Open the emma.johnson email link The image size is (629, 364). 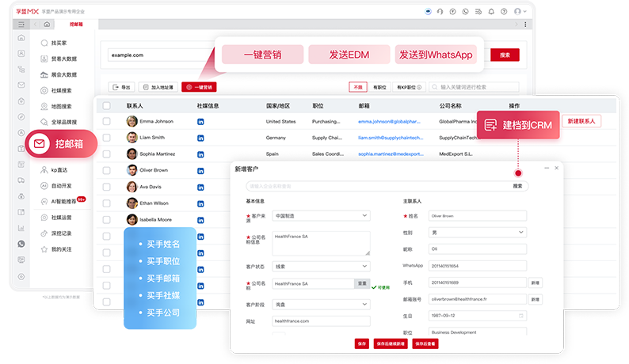pos(389,122)
